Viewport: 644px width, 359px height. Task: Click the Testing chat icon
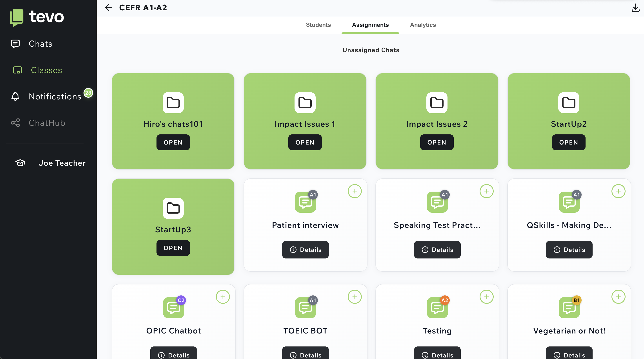pyautogui.click(x=437, y=308)
